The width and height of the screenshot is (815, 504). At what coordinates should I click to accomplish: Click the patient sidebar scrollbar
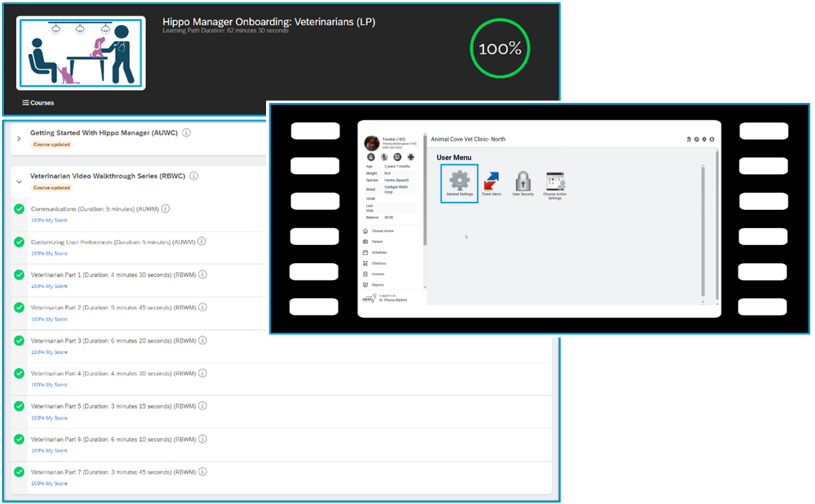tap(425, 190)
